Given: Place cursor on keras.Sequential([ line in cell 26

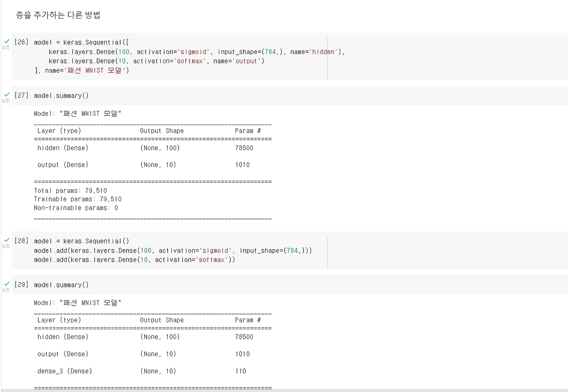Looking at the screenshot, I should 82,43.
